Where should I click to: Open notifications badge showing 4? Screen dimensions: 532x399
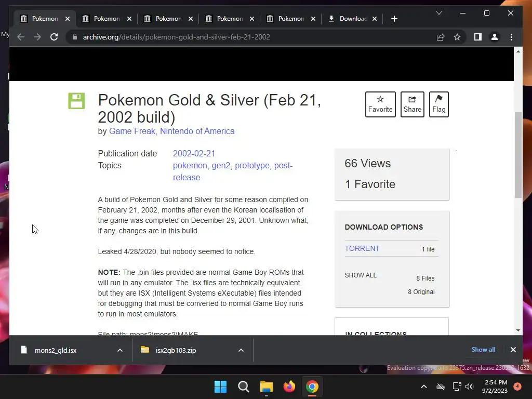pyautogui.click(x=517, y=387)
